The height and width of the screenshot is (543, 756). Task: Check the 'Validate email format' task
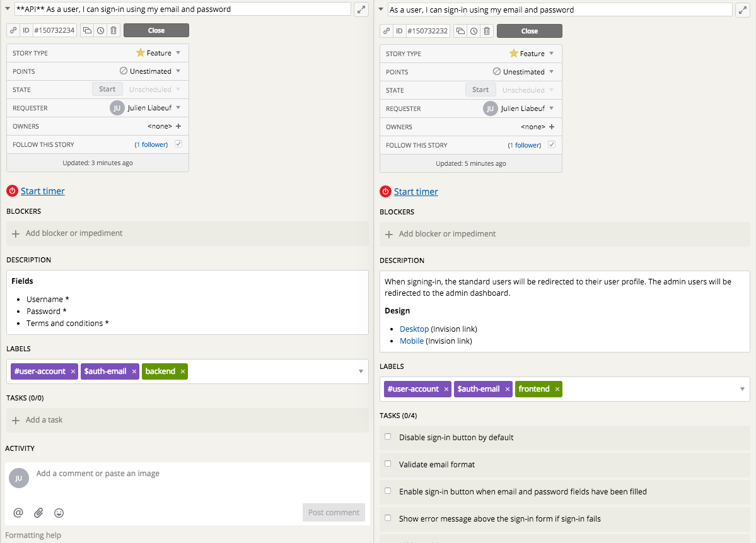[388, 464]
